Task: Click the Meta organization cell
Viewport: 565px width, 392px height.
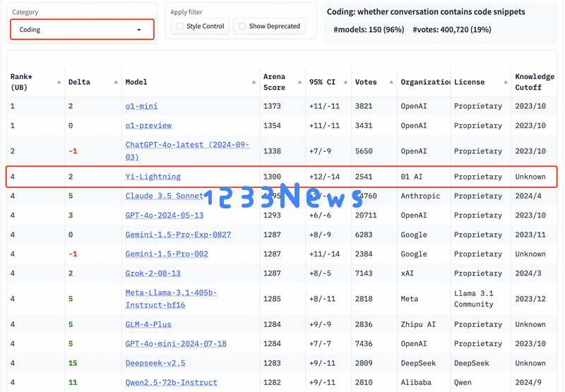Action: pos(410,299)
